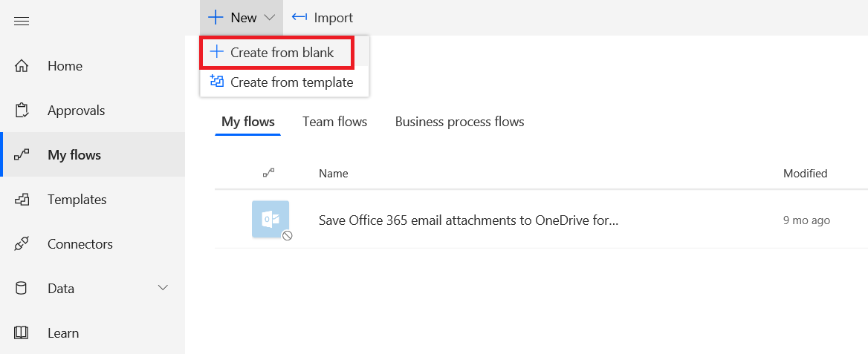
Task: Select the My flows tab
Action: point(248,122)
